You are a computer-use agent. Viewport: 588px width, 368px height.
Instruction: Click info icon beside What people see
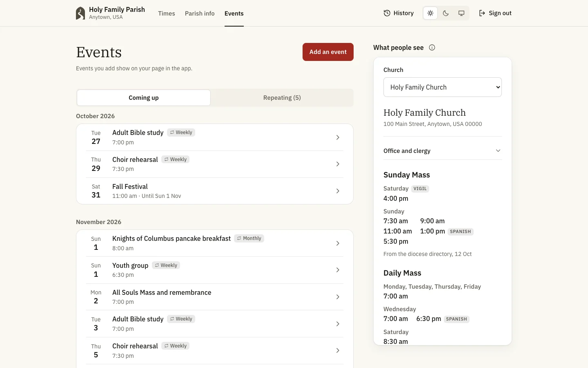click(x=432, y=47)
